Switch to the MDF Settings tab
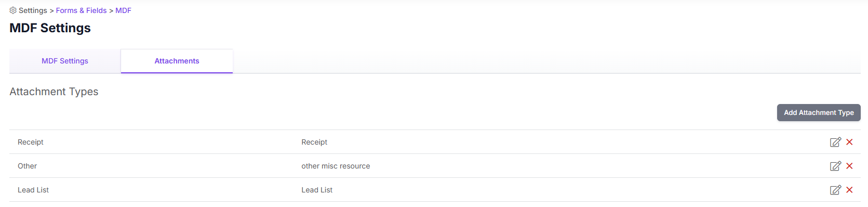This screenshot has width=868, height=207. [65, 61]
